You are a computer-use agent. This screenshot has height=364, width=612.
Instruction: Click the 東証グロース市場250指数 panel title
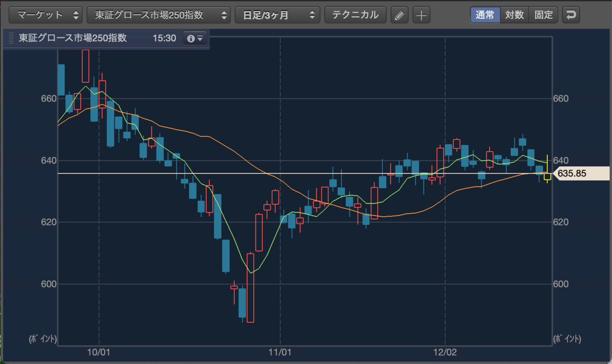point(73,38)
